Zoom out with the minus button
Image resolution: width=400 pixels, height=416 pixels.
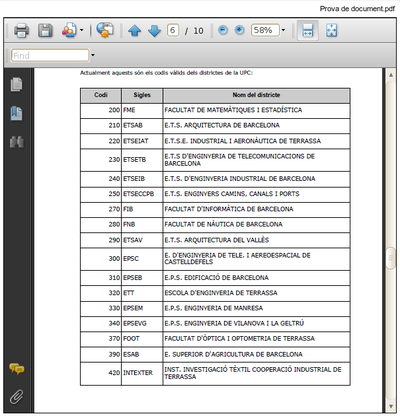223,30
